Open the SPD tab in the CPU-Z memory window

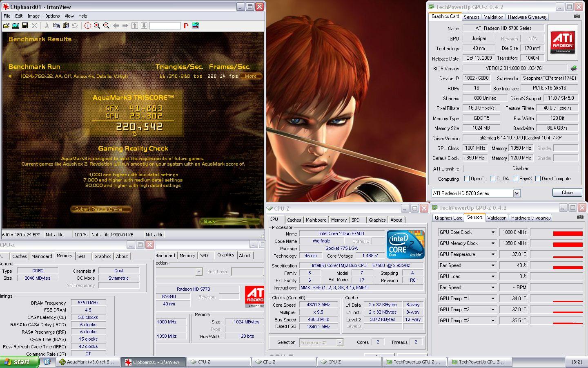pos(81,256)
